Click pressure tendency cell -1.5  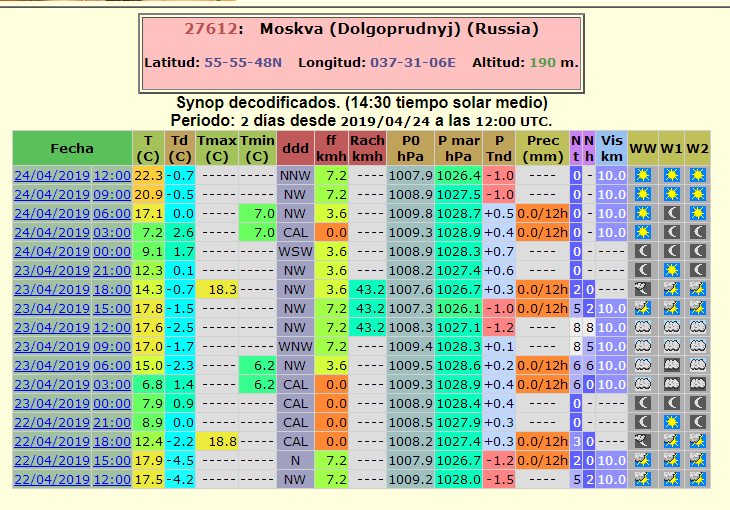[x=499, y=479]
